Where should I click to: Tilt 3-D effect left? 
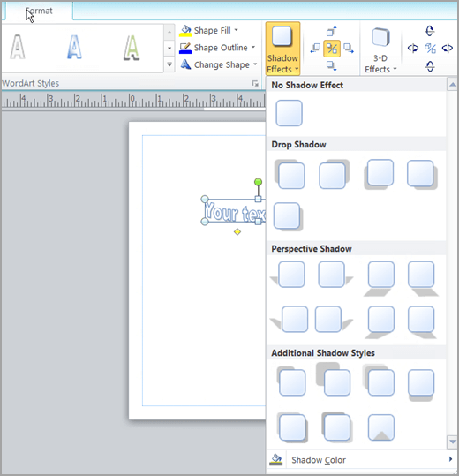point(413,49)
